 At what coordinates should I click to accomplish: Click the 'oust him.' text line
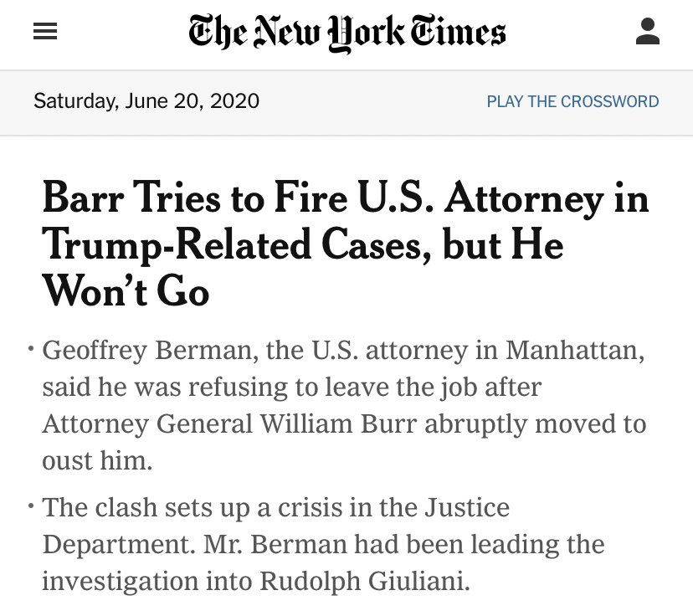click(97, 460)
